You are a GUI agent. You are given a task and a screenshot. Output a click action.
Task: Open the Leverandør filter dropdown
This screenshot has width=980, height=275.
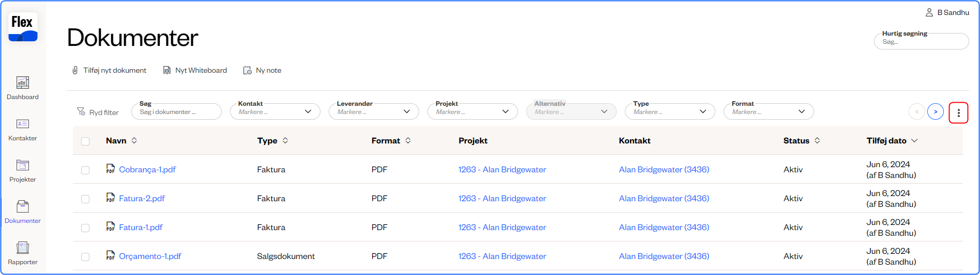(x=374, y=111)
